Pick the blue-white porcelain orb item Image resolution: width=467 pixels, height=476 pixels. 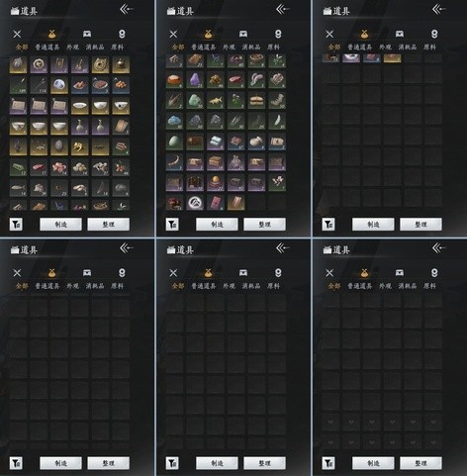tap(59, 85)
